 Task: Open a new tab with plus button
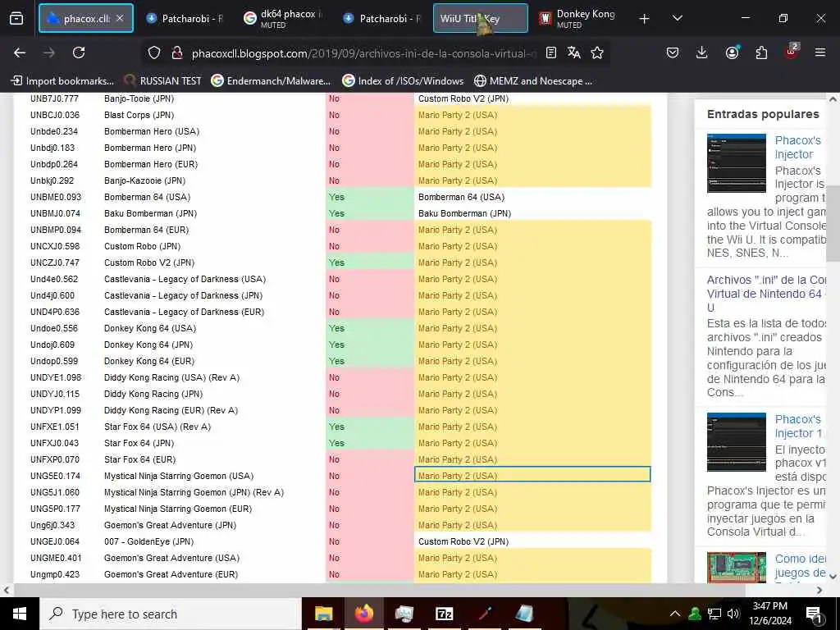[x=645, y=19]
